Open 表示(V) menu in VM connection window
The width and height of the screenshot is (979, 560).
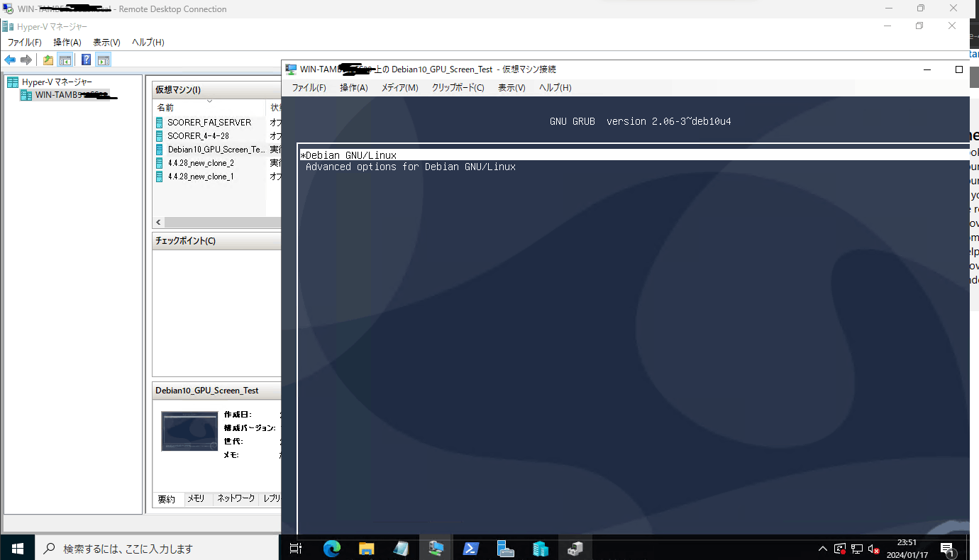(511, 88)
